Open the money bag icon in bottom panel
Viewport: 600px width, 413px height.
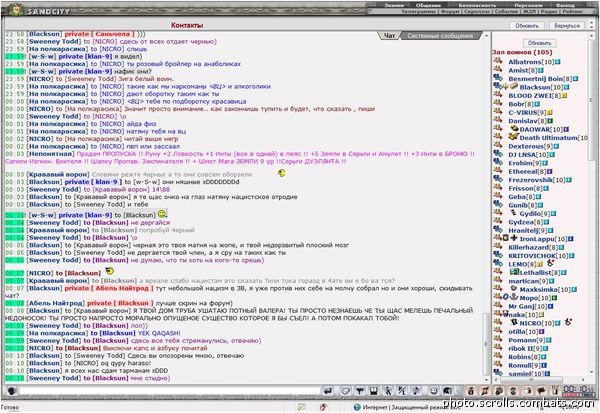(471, 391)
